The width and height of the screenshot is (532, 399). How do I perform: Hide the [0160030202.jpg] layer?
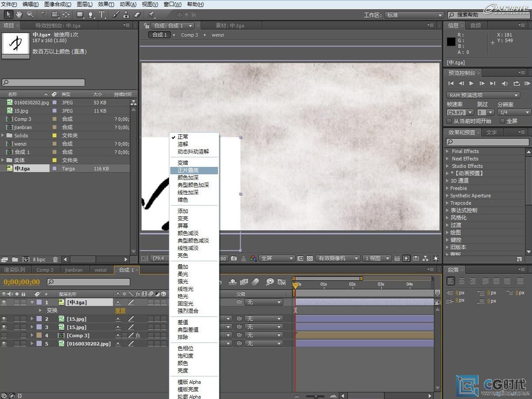tap(4, 343)
